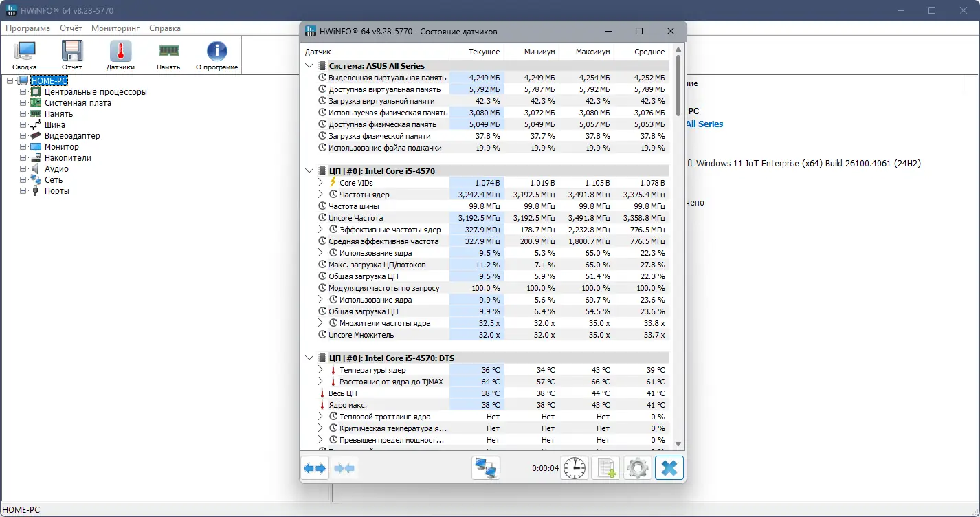Image resolution: width=980 pixels, height=517 pixels.
Task: Select the Модуляция частоты по запросу row
Action: pyautogui.click(x=485, y=288)
